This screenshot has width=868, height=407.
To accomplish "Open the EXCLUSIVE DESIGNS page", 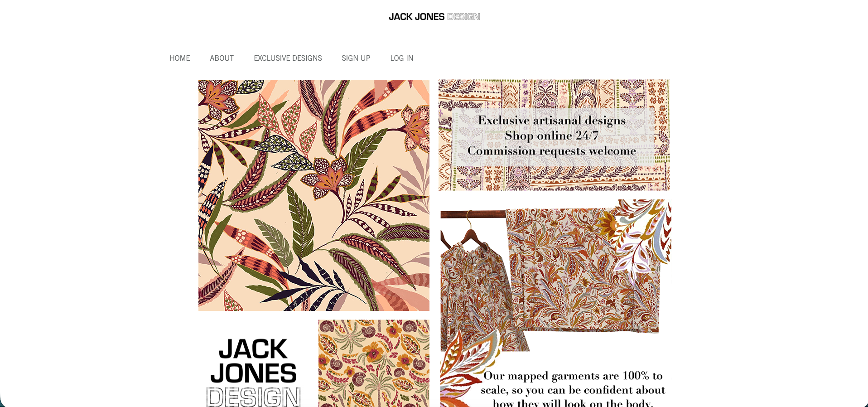I will [288, 58].
